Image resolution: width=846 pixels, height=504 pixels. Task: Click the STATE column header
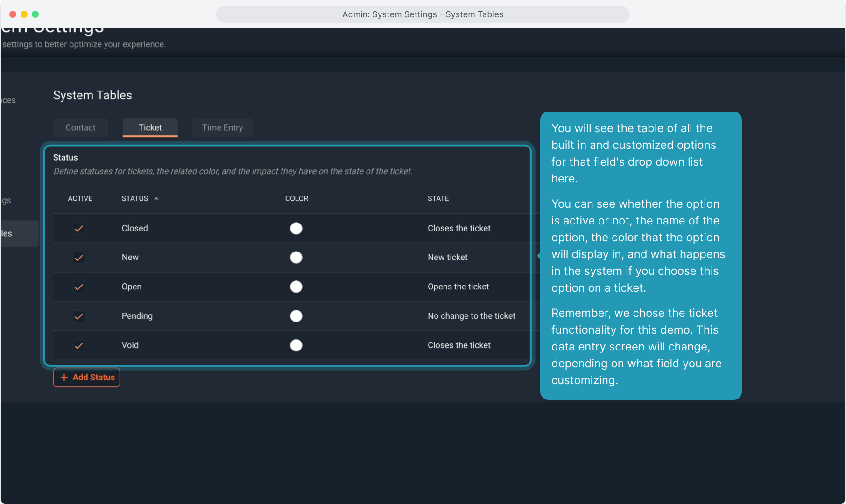click(x=438, y=198)
